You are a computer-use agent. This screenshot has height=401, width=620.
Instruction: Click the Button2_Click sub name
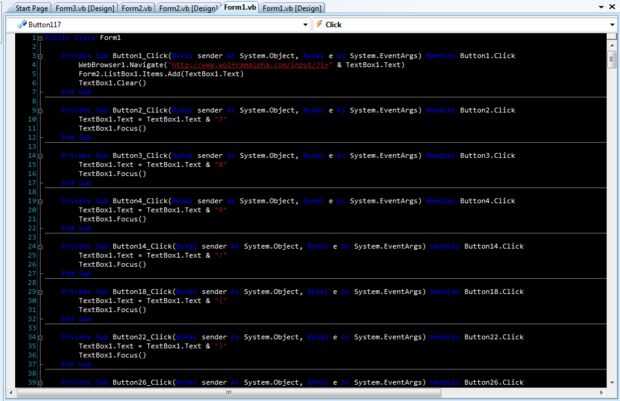click(140, 110)
